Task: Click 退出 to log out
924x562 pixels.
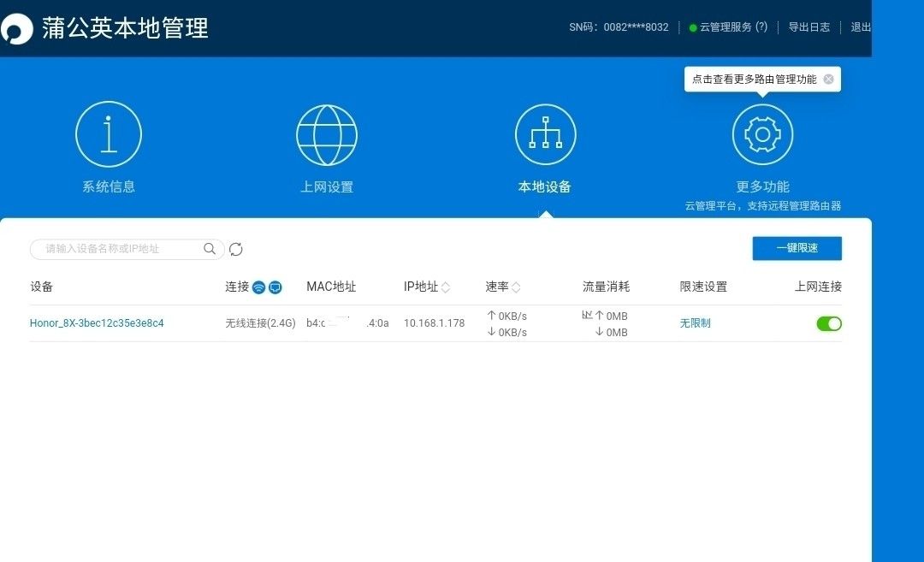Action: [x=861, y=27]
